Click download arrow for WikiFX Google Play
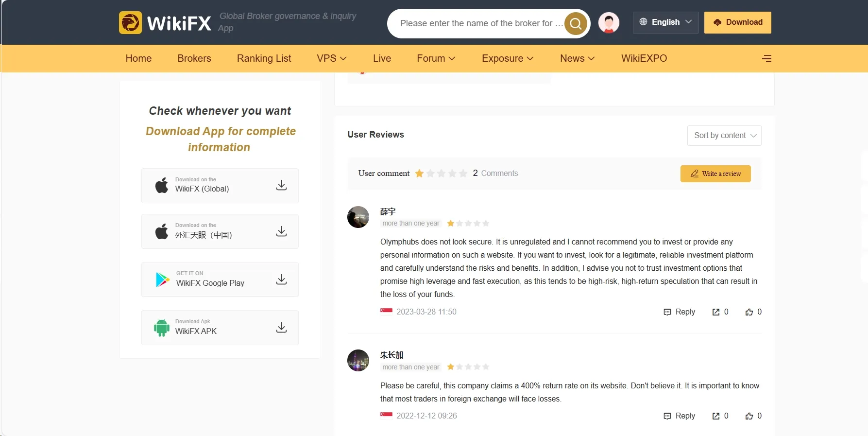The height and width of the screenshot is (436, 868). click(281, 279)
